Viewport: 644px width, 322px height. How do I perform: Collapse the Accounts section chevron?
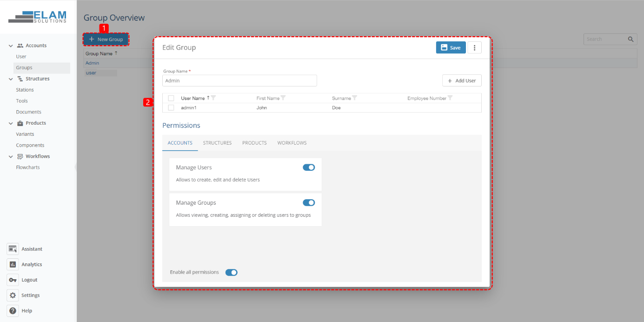coord(10,45)
